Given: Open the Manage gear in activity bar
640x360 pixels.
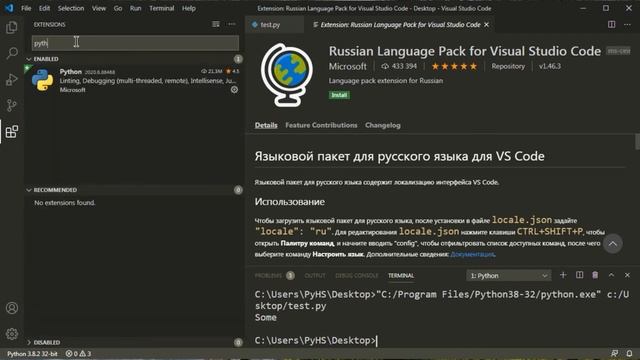Looking at the screenshot, I should [11, 334].
